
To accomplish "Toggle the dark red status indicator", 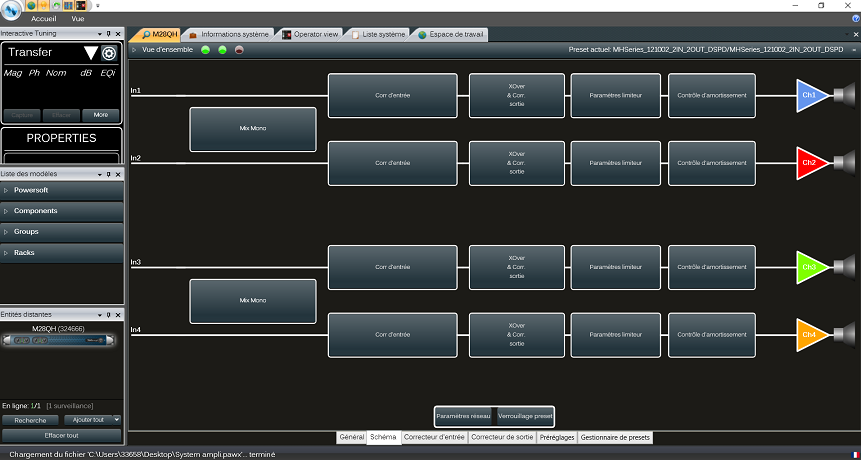I will pyautogui.click(x=239, y=50).
